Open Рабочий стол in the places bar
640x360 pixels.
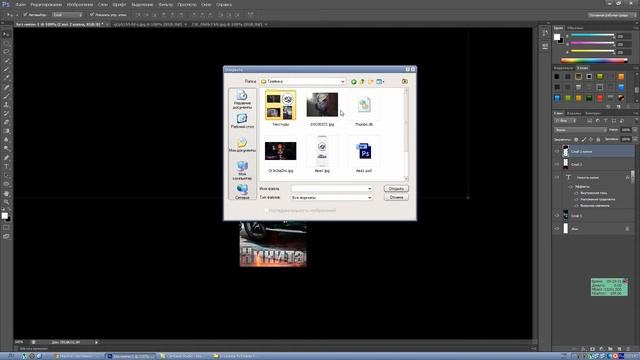pyautogui.click(x=242, y=121)
